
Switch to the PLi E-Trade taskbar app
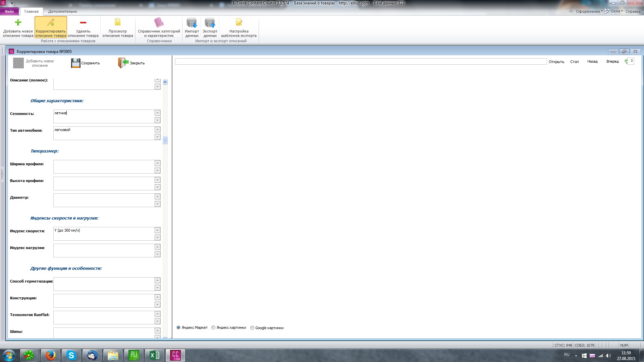(134, 355)
